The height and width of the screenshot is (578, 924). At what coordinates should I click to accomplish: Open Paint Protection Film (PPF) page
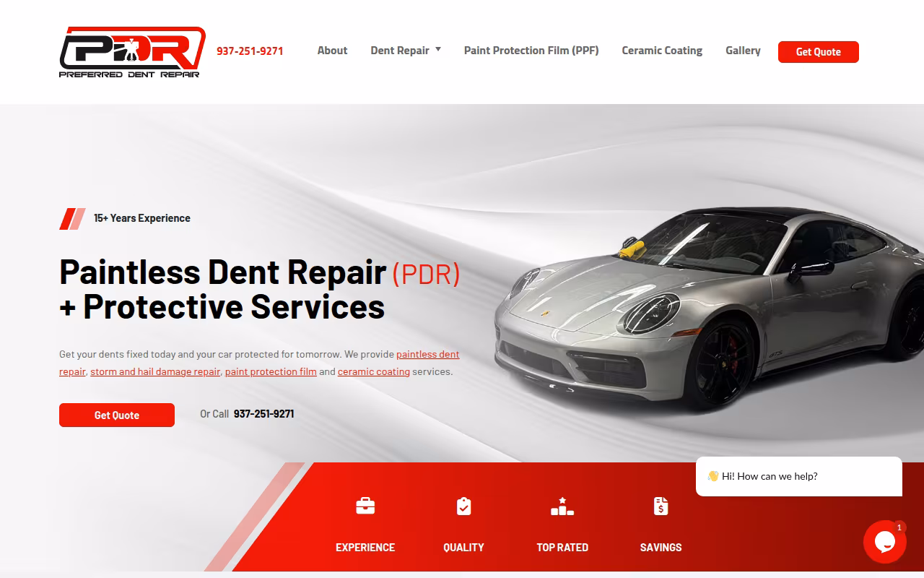[531, 51]
